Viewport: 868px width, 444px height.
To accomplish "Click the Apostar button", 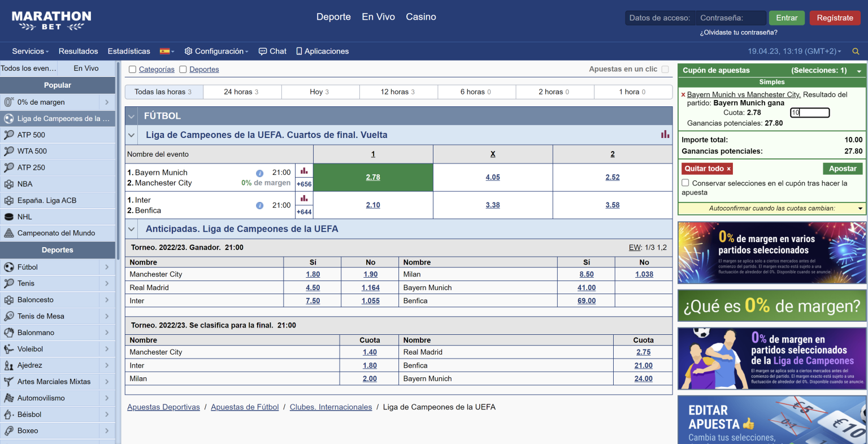I will (843, 169).
